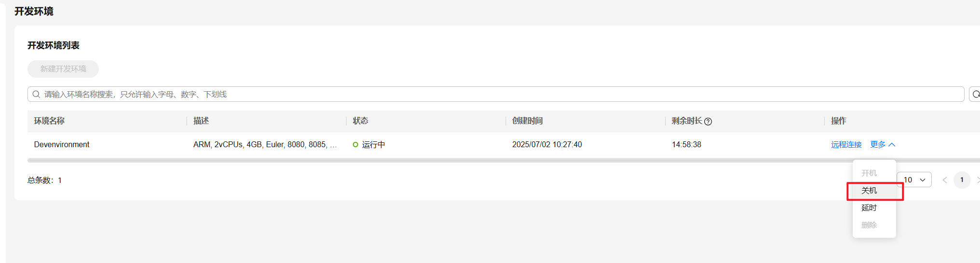Select page number 1 button
Image resolution: width=980 pixels, height=263 pixels.
tap(962, 180)
